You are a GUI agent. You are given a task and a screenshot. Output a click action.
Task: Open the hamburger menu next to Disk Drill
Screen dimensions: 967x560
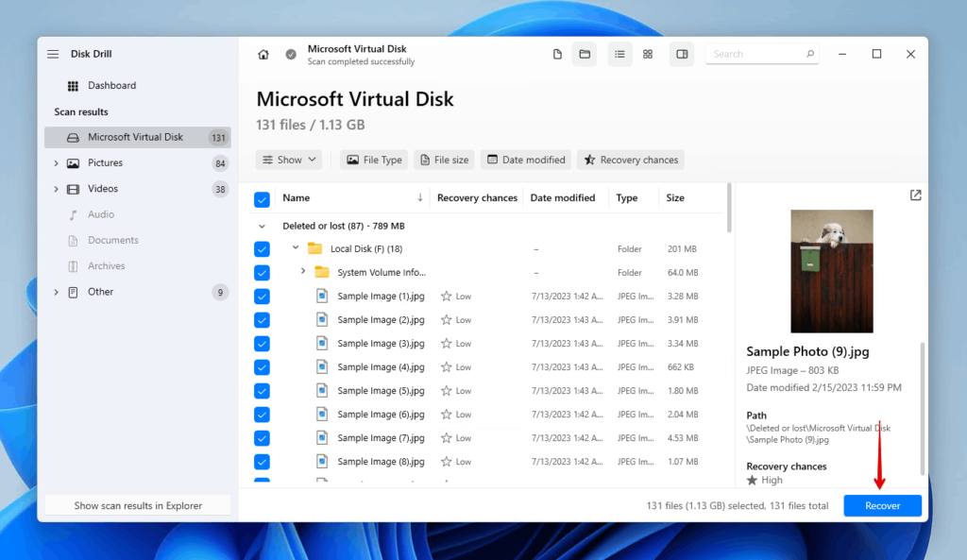[x=53, y=54]
